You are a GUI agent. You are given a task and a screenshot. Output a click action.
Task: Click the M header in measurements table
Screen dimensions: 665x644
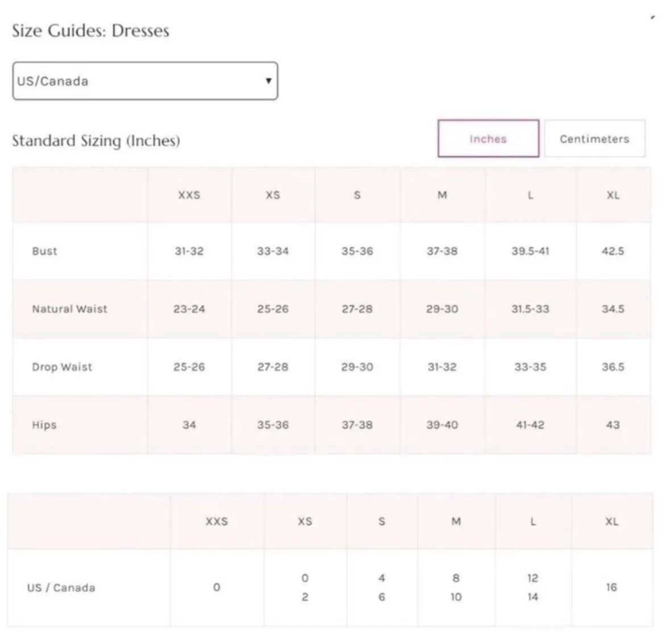(x=442, y=195)
